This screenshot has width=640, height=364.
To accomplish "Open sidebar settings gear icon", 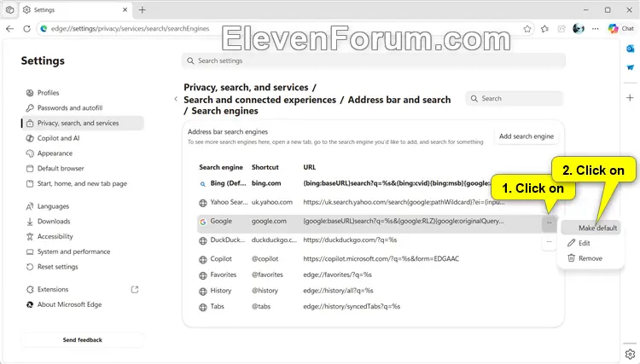I will [x=631, y=354].
